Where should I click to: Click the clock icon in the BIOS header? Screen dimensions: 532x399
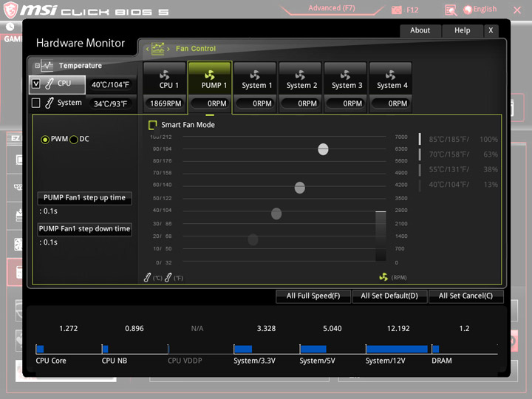pyautogui.click(x=10, y=27)
